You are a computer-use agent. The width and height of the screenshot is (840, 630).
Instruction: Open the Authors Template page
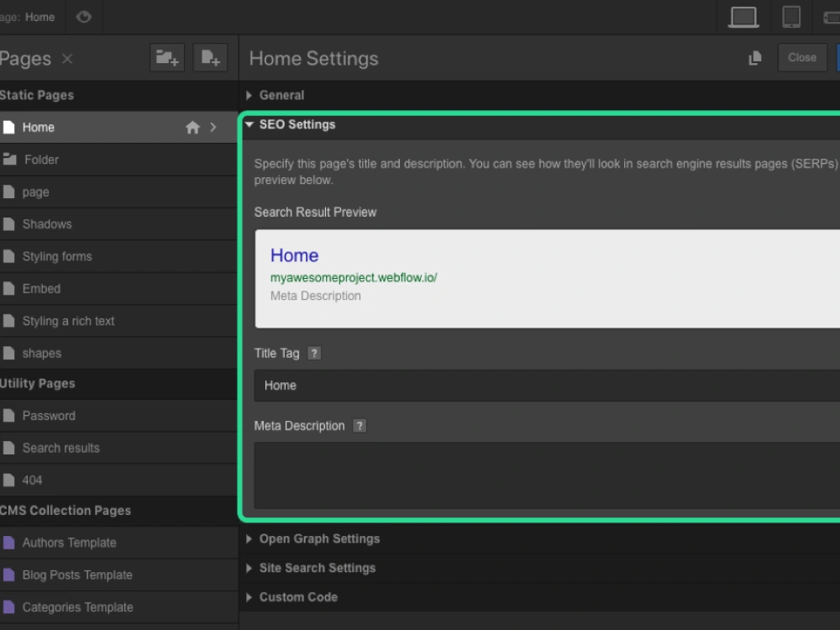pos(118,543)
